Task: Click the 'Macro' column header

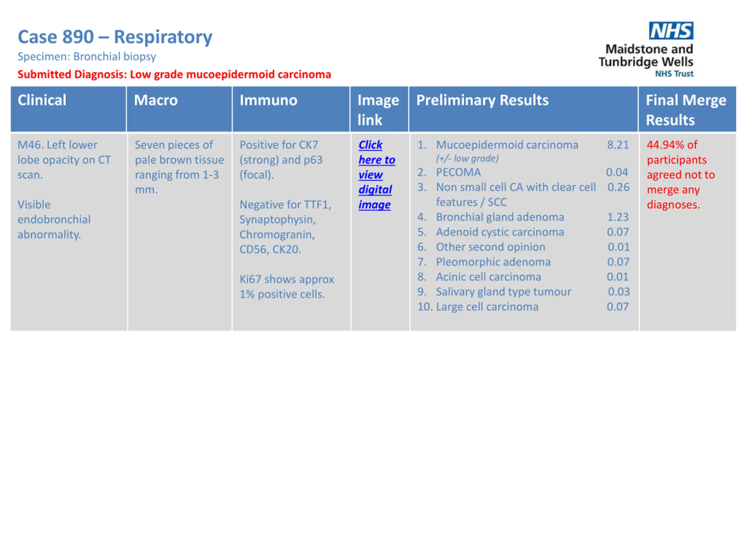Action: [179, 109]
